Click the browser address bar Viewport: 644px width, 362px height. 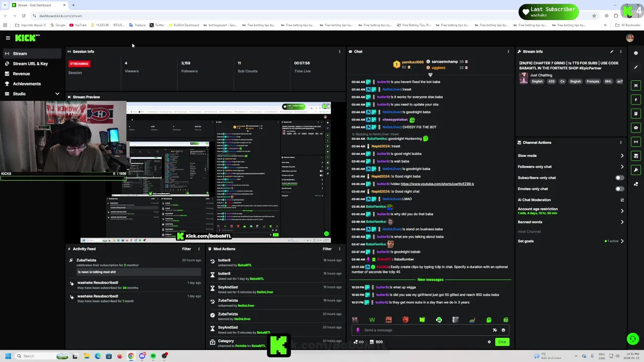tap(312, 16)
